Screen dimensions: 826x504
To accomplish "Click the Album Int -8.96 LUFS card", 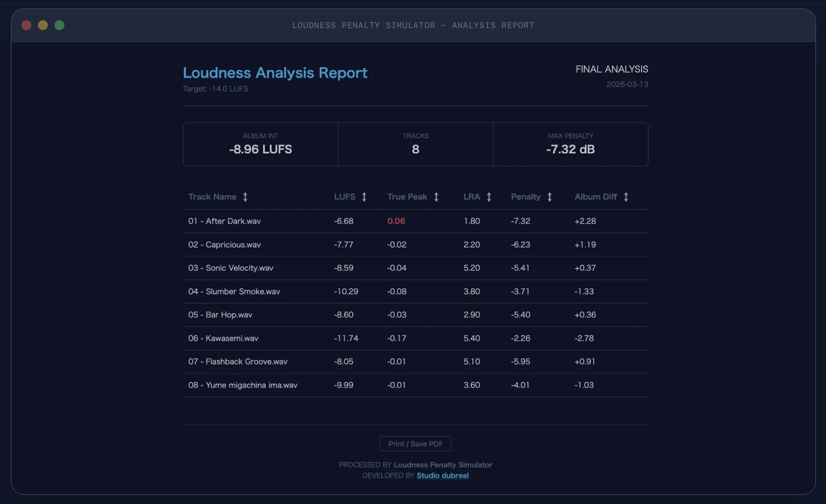I will (260, 144).
